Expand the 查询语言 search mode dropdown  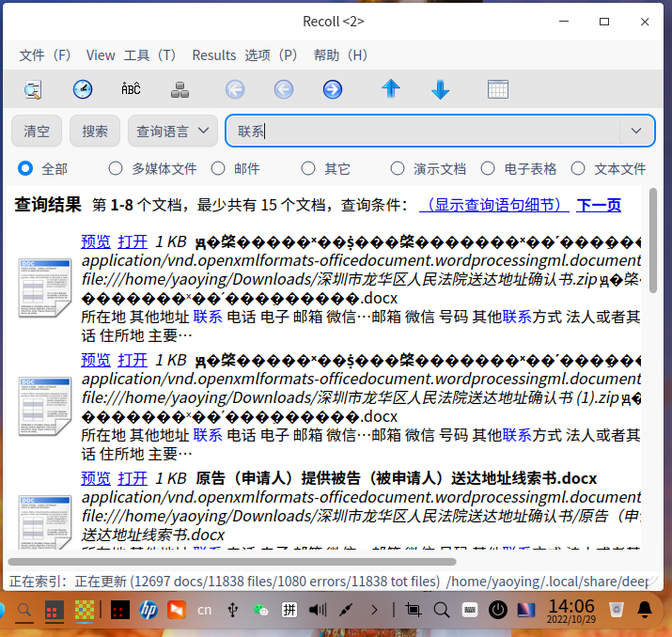point(173,132)
